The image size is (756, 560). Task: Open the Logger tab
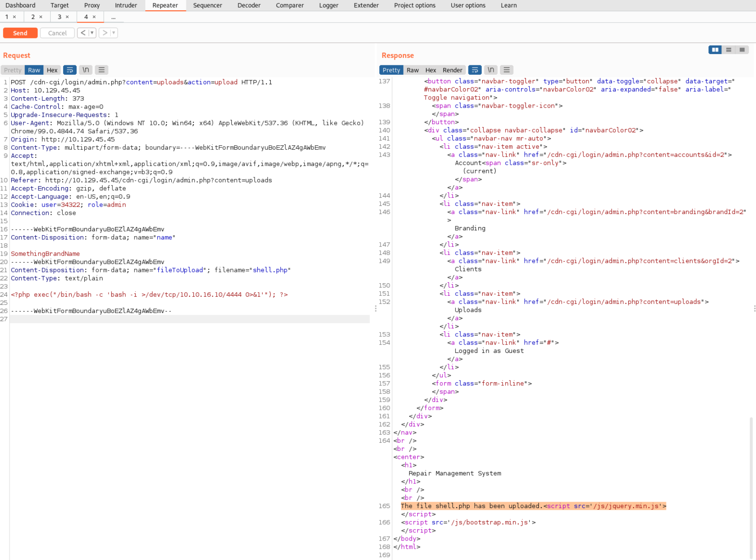(329, 5)
